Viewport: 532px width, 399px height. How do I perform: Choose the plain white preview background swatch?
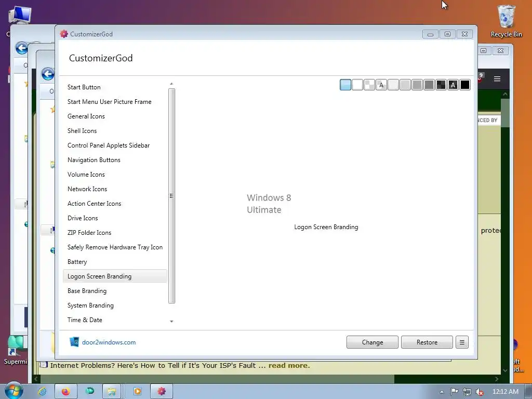click(x=357, y=85)
